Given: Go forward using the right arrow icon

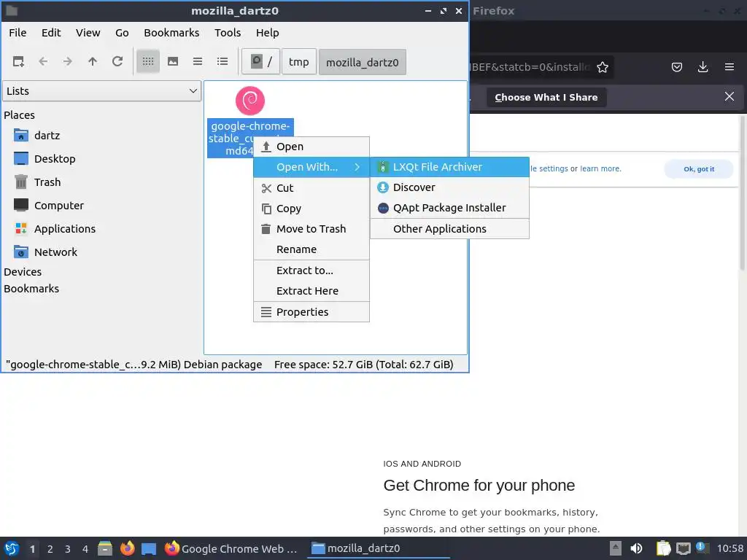Looking at the screenshot, I should (x=68, y=61).
